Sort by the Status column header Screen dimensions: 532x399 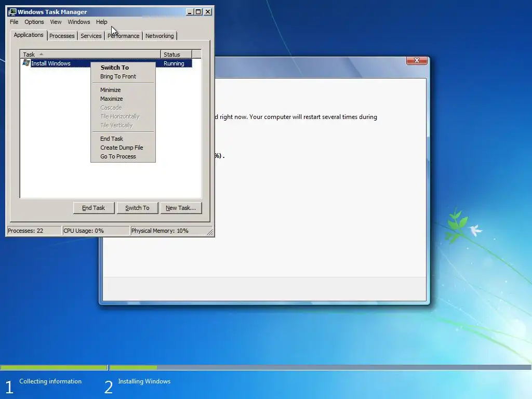[x=177, y=54]
